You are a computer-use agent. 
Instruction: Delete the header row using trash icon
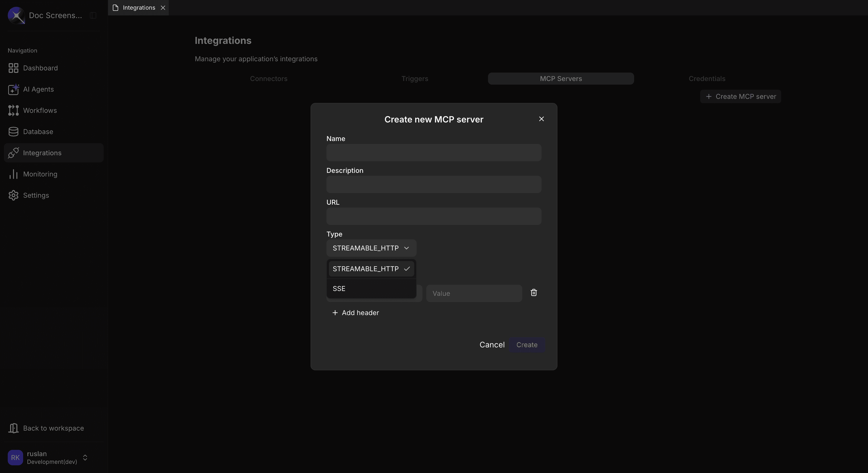point(533,292)
